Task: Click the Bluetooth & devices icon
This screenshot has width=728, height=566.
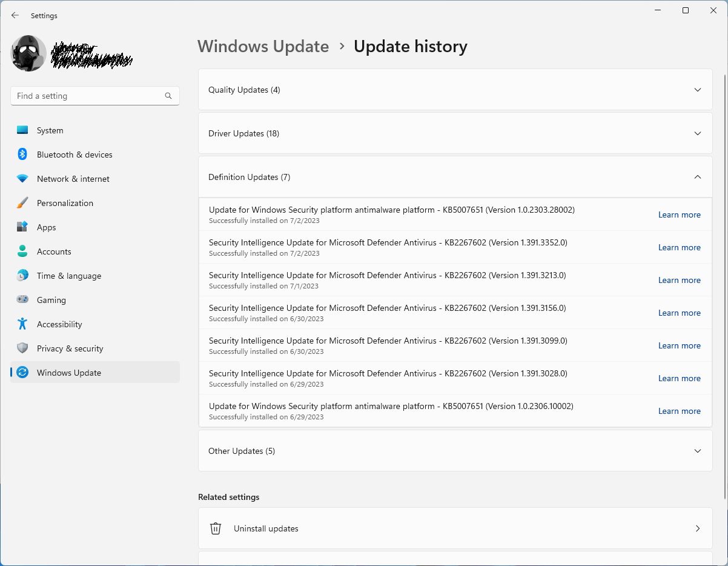Action: [22, 155]
